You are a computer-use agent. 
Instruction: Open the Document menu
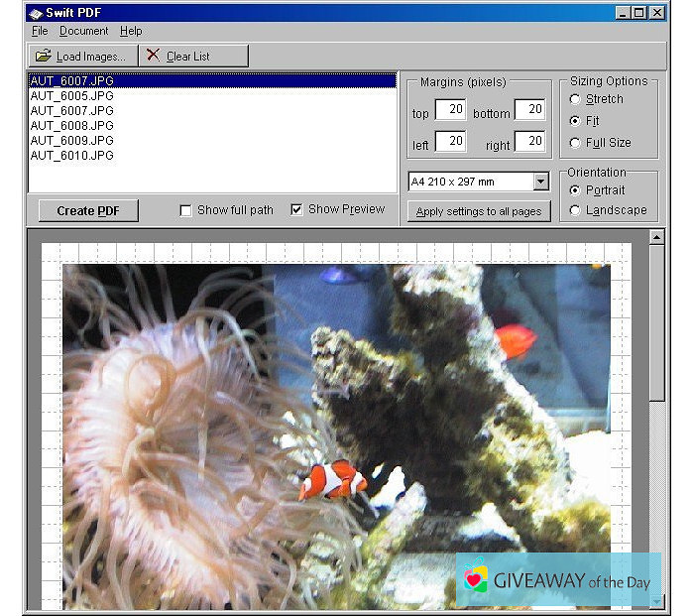pos(83,31)
